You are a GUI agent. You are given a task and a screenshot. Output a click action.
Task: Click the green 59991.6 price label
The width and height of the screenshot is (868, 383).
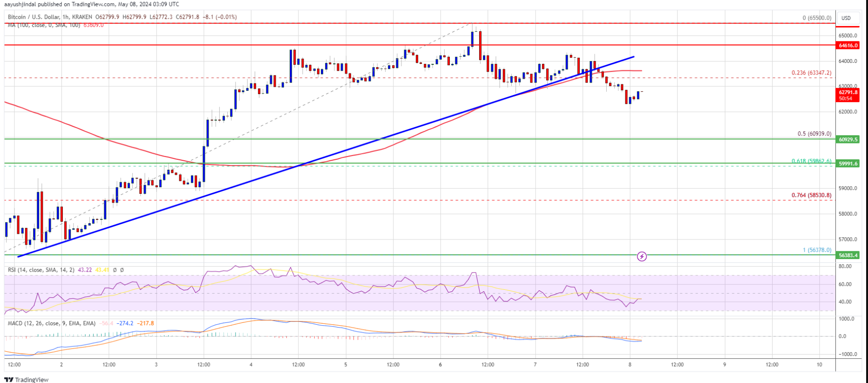[848, 164]
